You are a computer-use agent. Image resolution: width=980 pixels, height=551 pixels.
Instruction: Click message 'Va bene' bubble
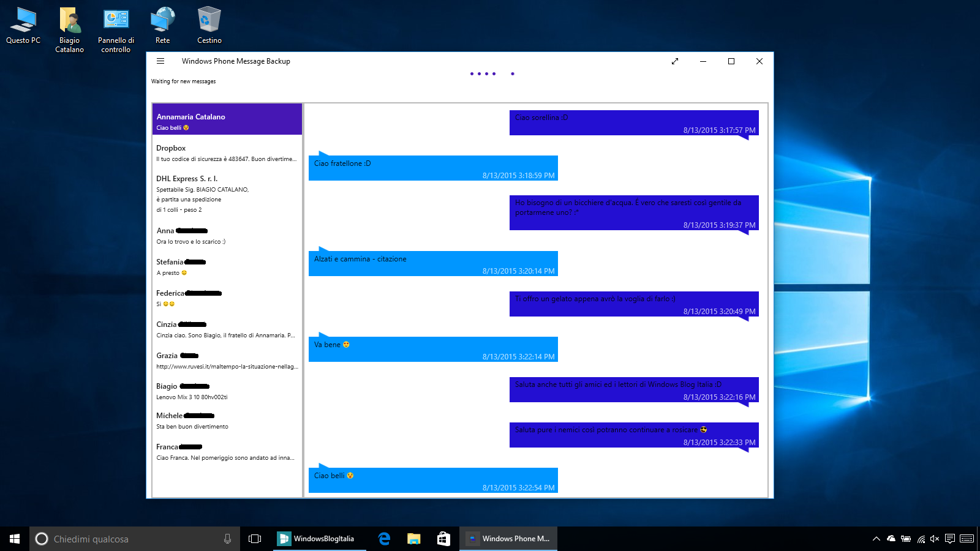433,350
